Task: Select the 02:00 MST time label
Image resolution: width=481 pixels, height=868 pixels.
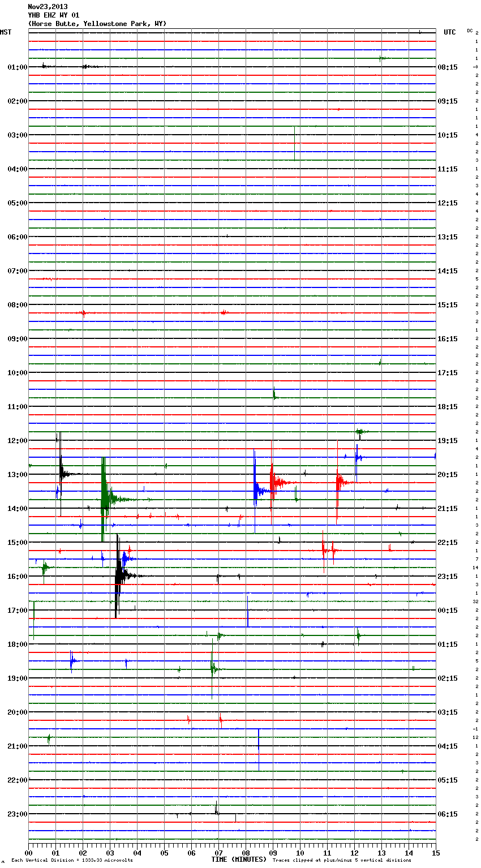Action: (17, 101)
